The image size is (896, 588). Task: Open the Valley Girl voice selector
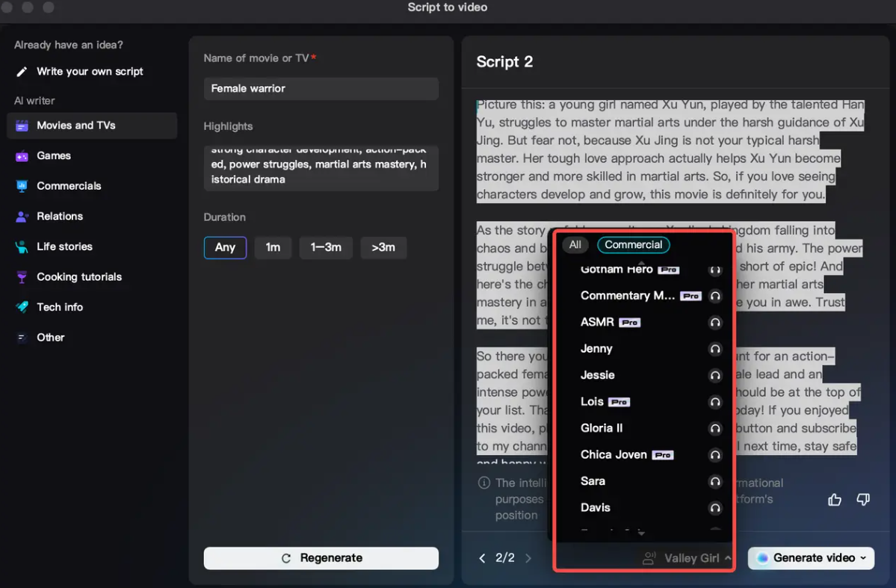tap(685, 557)
